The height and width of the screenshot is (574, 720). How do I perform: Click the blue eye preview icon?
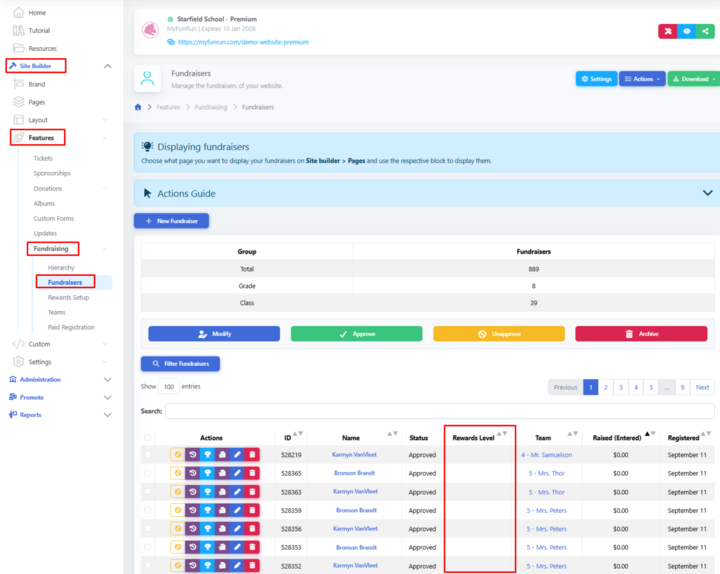687,31
